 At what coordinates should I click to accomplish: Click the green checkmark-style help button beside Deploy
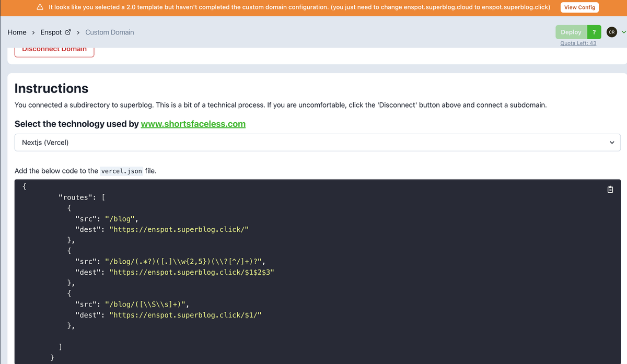click(594, 32)
